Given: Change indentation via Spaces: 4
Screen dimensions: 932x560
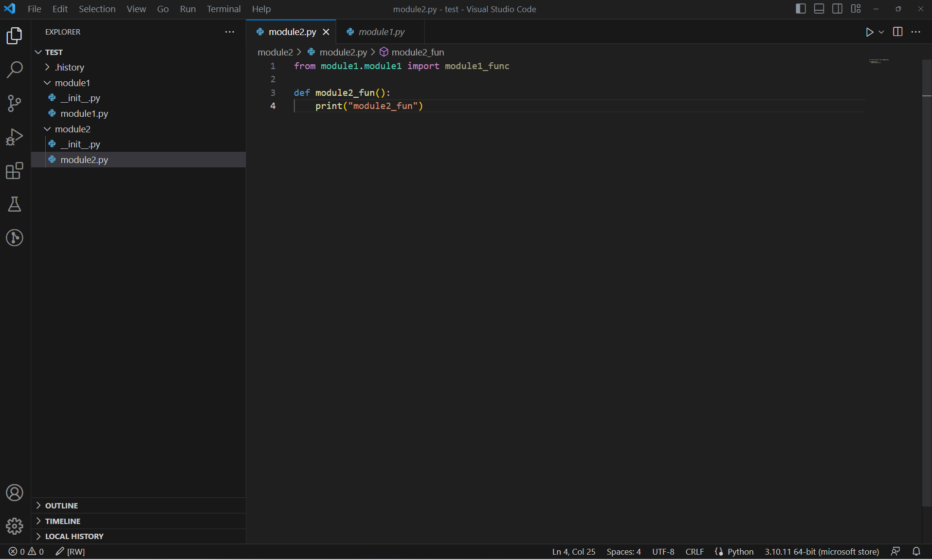Looking at the screenshot, I should pyautogui.click(x=623, y=552).
